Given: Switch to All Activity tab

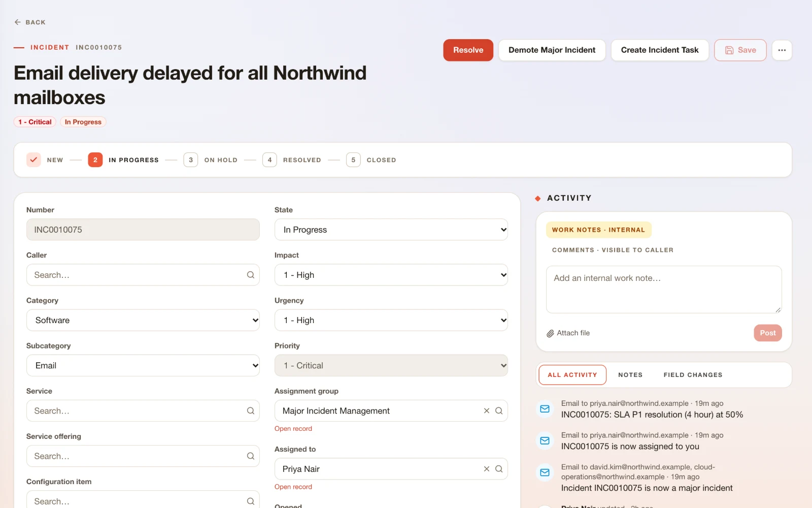Looking at the screenshot, I should (x=572, y=375).
